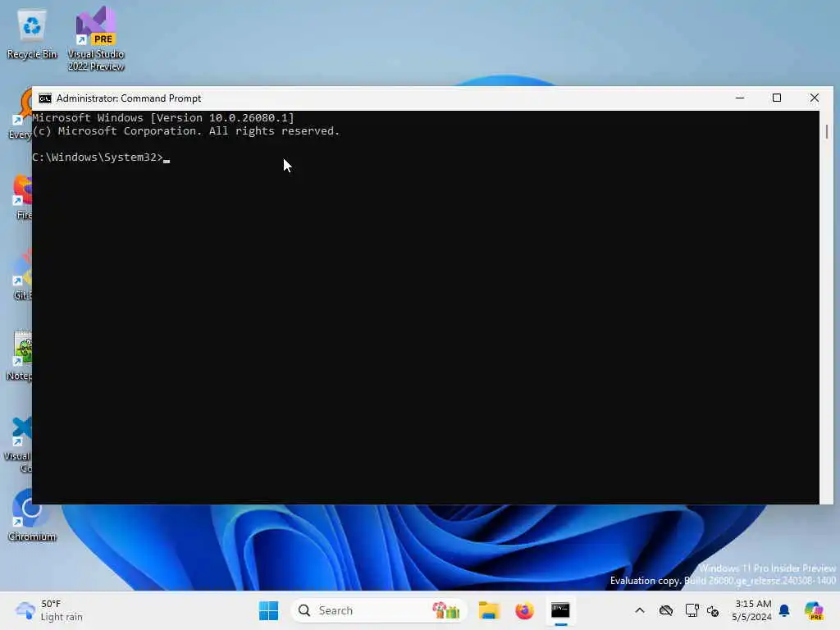The image size is (840, 630).
Task: Click the taskbar Search box
Action: pyautogui.click(x=378, y=610)
